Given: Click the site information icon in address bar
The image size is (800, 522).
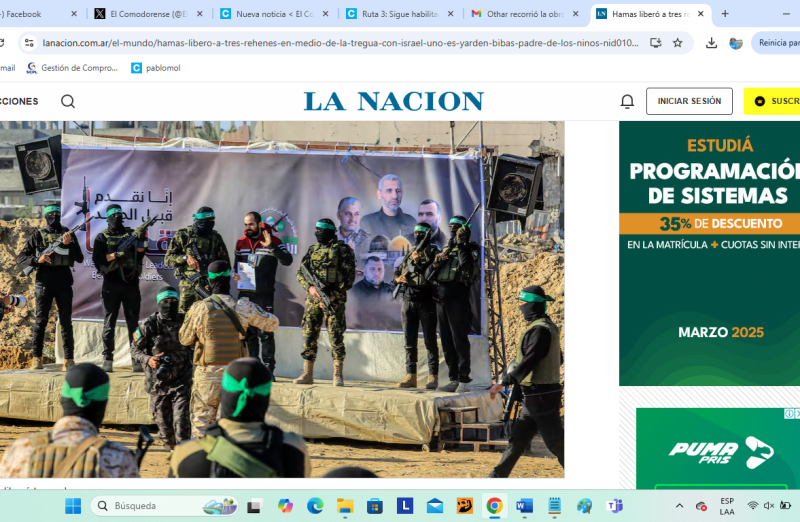Looking at the screenshot, I should click(x=28, y=43).
